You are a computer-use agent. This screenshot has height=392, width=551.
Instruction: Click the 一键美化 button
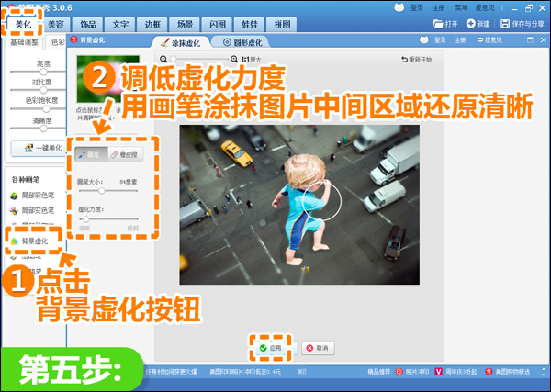(39, 148)
